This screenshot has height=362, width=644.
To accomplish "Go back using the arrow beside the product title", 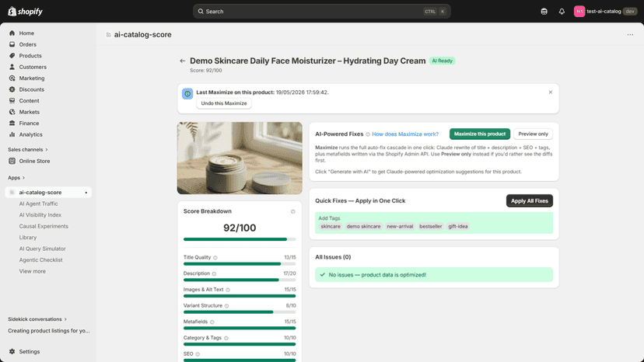I will 182,61.
